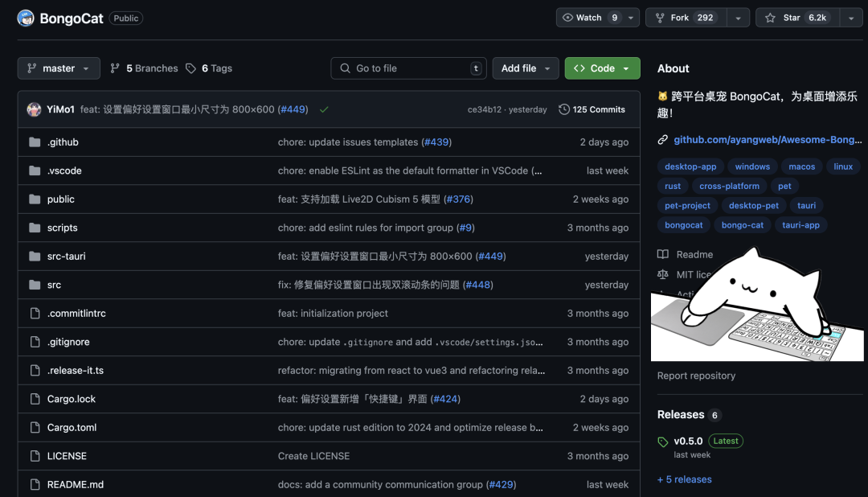Click the .gitignore file icon

(35, 342)
